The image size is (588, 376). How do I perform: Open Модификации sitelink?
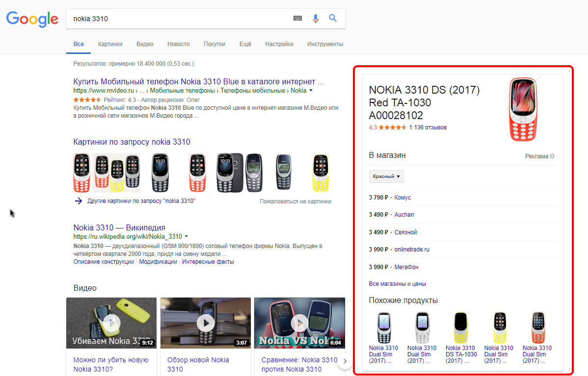click(158, 262)
